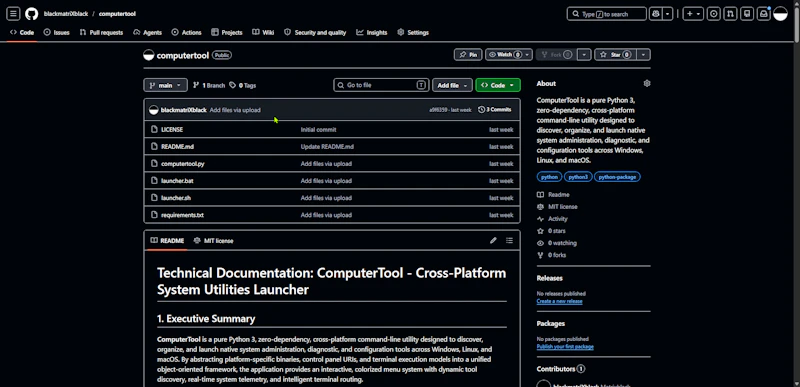Open blackmatri0xblack breadcrumb link
Viewport: 800px width, 387px height.
click(66, 14)
